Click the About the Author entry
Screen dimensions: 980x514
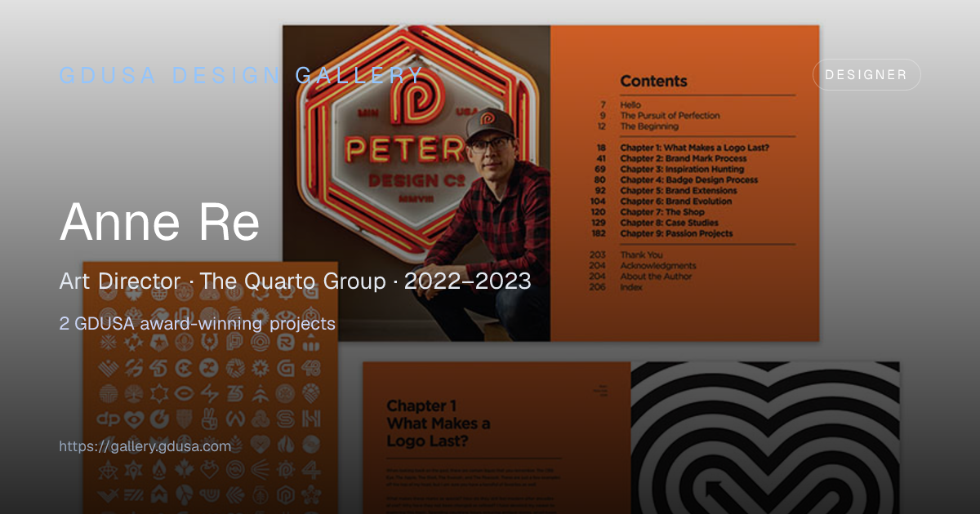pyautogui.click(x=656, y=276)
